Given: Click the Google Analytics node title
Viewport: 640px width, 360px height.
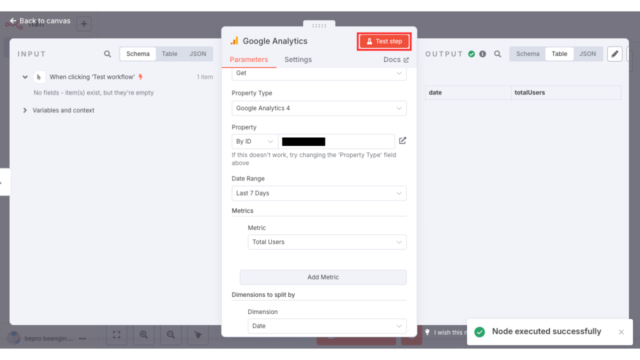Looking at the screenshot, I should click(x=275, y=41).
